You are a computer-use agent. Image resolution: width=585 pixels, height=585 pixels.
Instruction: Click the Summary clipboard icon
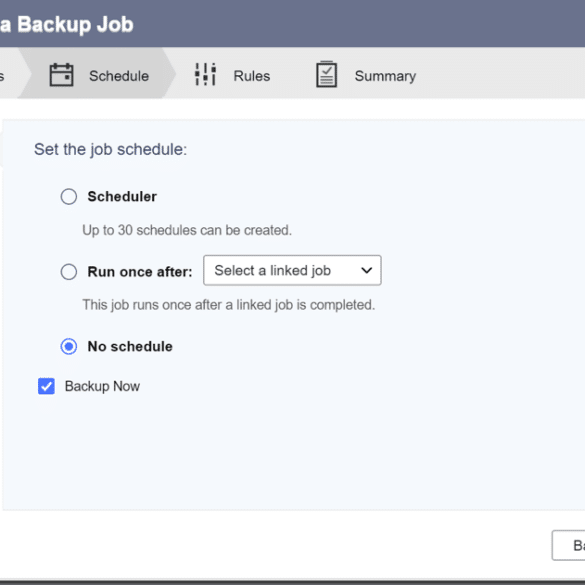click(326, 74)
